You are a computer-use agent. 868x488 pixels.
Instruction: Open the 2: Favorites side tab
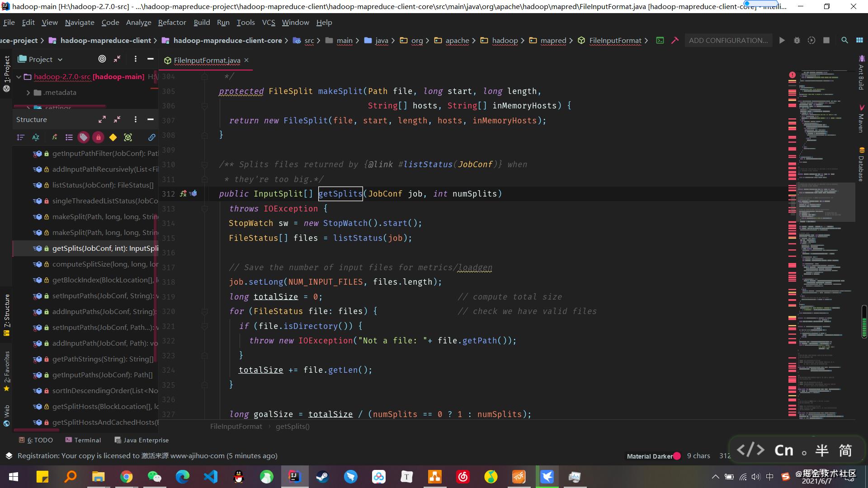tap(6, 371)
